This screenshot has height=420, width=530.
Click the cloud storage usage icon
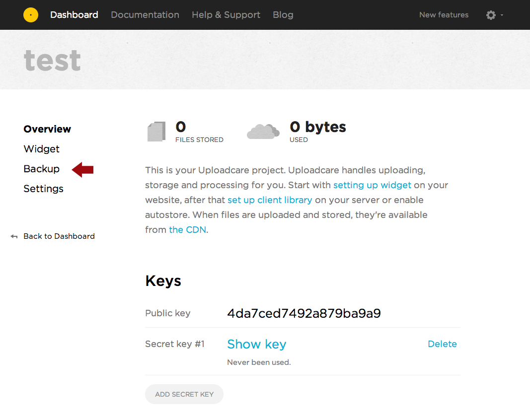[x=263, y=132]
